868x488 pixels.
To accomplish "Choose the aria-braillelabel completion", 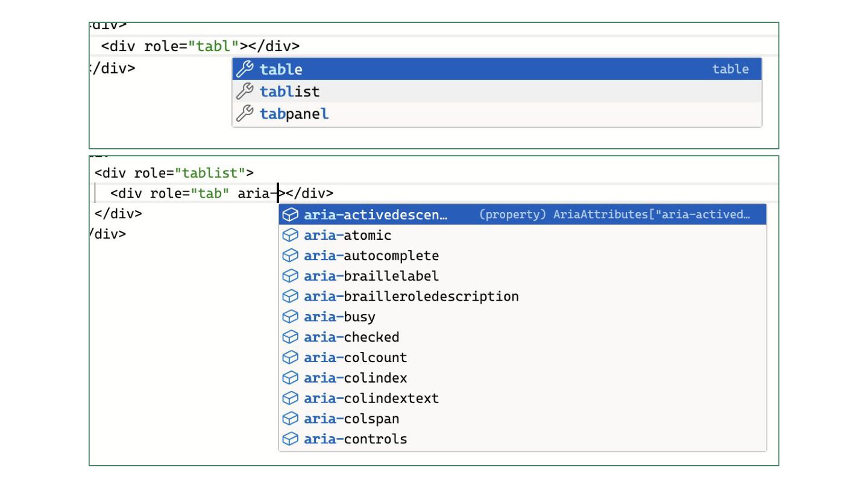I will [x=371, y=276].
